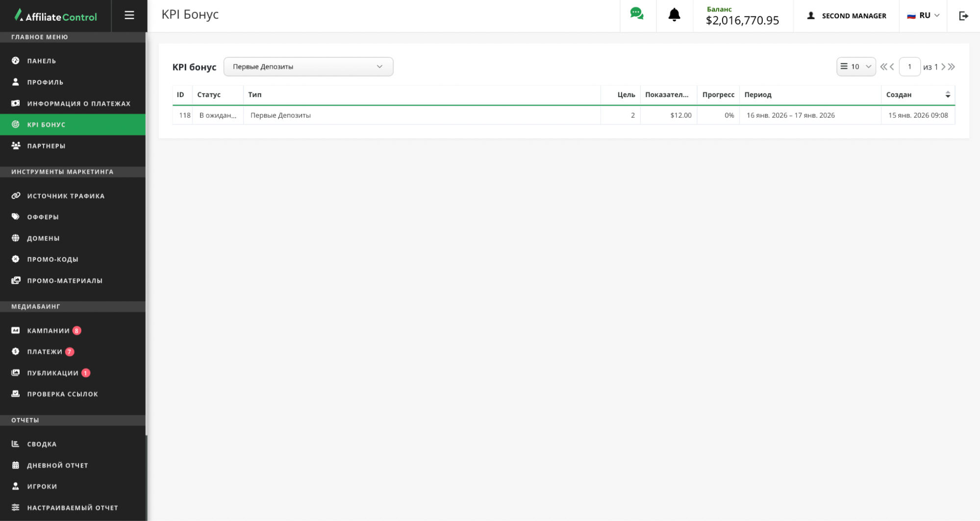This screenshot has height=521, width=980.
Task: Open the Second Manager profile link
Action: point(847,16)
